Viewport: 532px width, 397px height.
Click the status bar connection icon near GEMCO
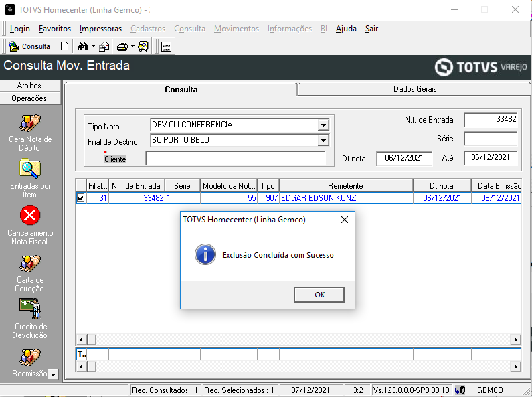coord(460,390)
